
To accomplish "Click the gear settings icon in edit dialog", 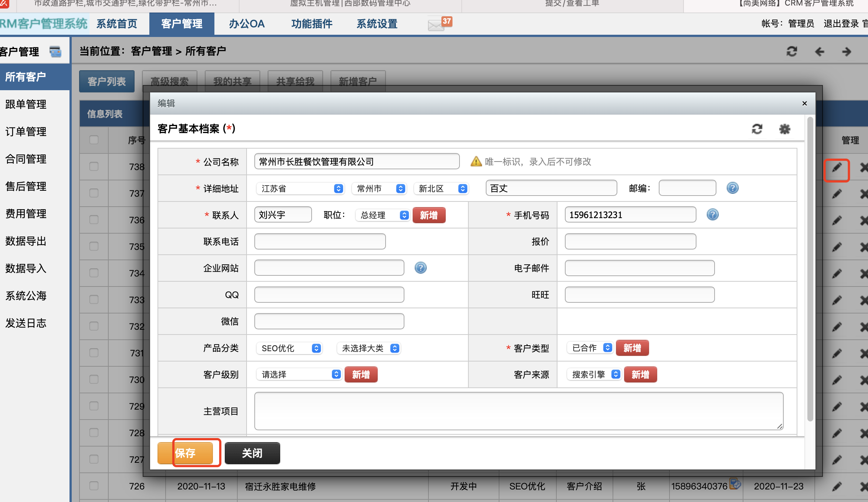I will point(784,129).
